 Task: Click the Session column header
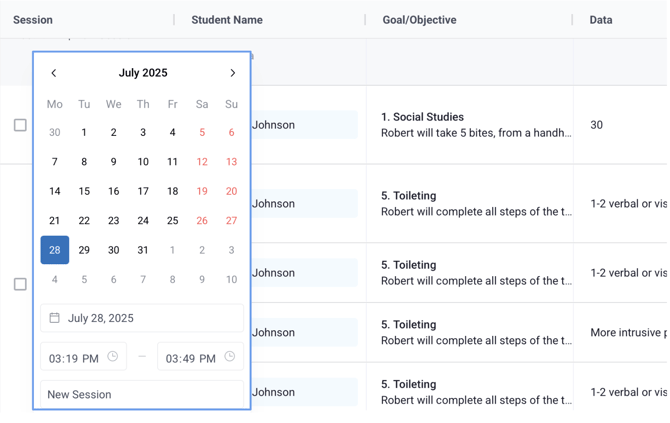[x=33, y=20]
